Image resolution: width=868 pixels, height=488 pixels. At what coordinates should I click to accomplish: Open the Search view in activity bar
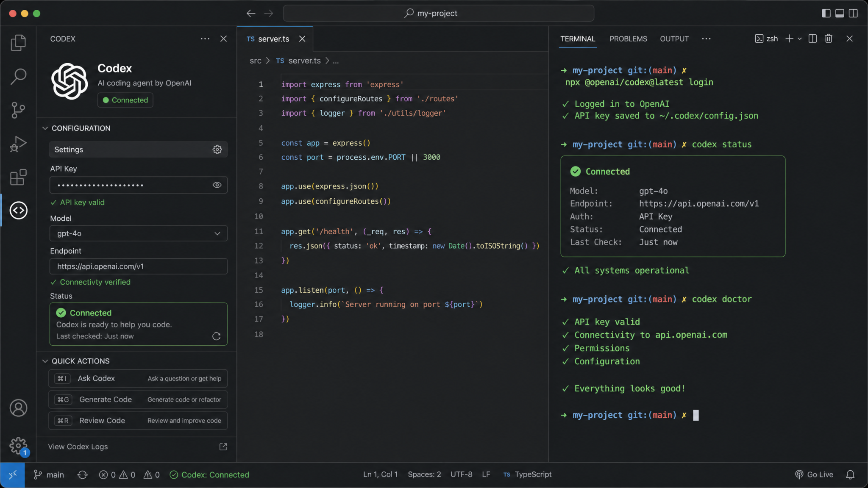18,77
